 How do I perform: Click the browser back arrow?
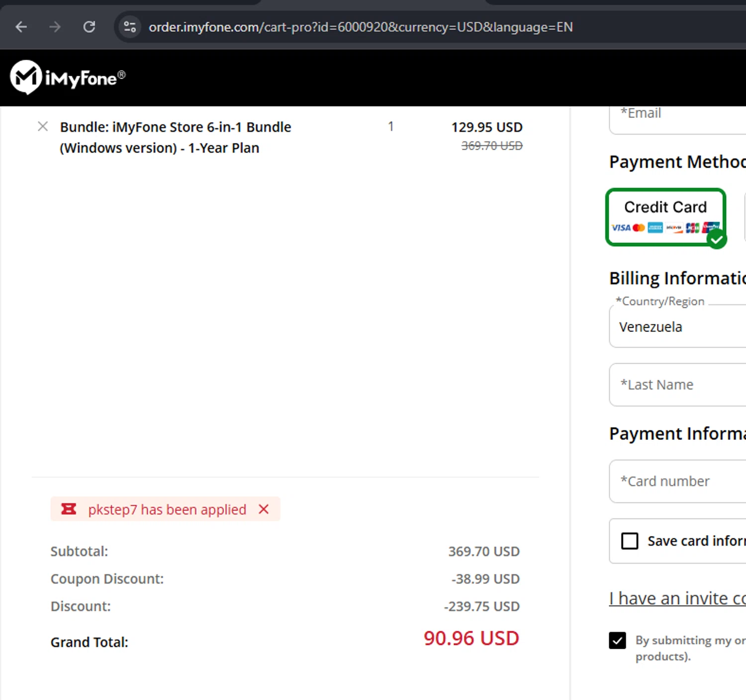21,27
